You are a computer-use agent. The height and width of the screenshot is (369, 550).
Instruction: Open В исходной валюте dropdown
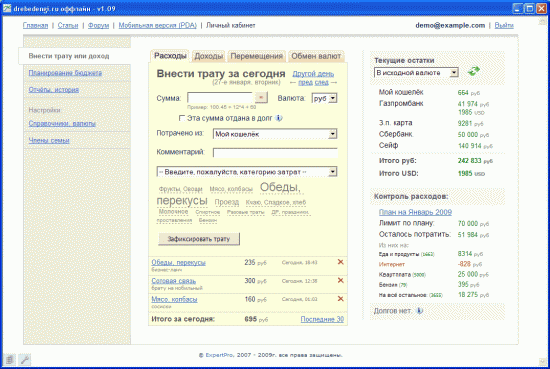tap(416, 73)
